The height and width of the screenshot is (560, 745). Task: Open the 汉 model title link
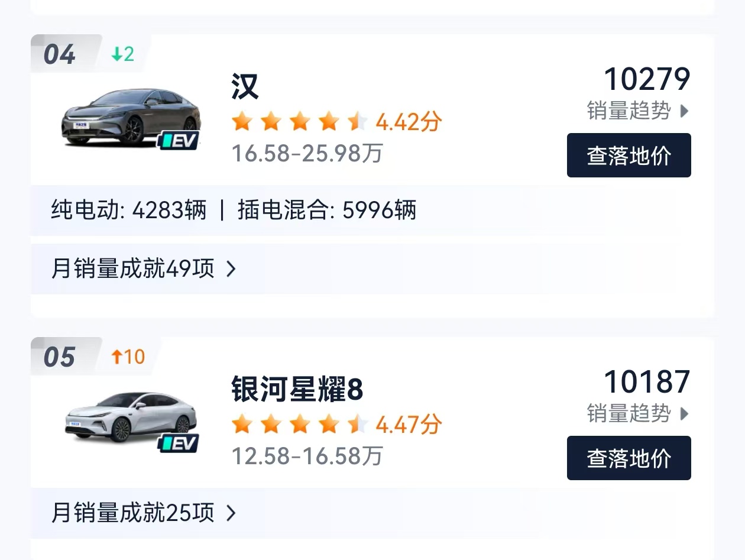coord(245,87)
